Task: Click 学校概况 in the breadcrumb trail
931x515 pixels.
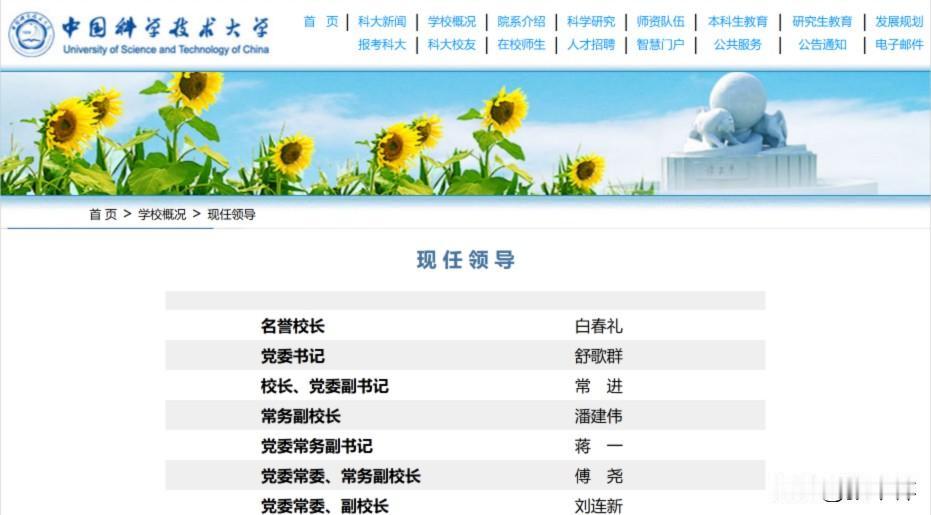Action: [x=162, y=214]
